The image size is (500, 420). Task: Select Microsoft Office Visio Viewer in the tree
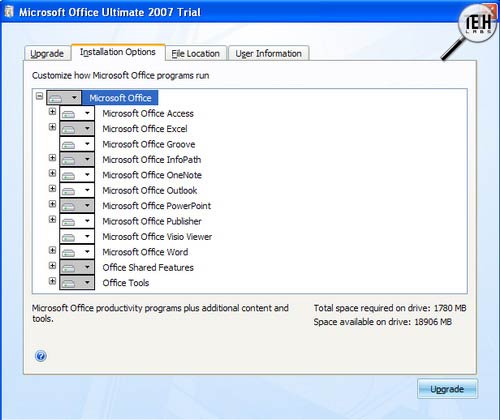(157, 237)
